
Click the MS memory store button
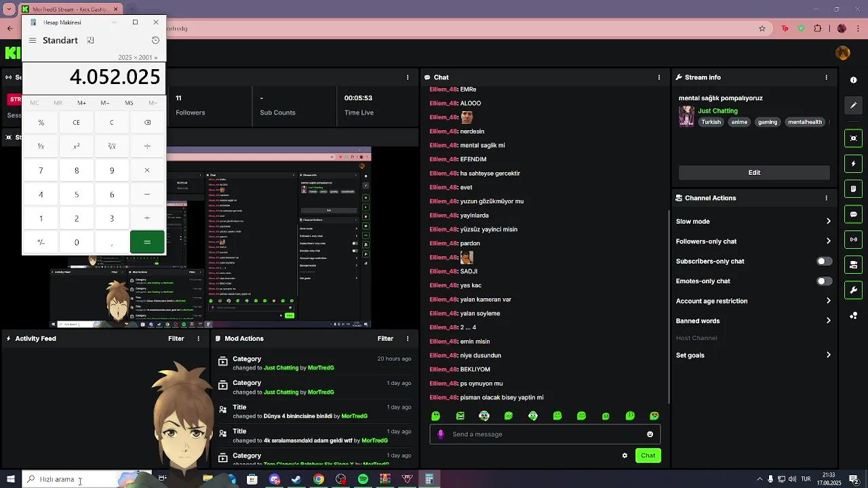coord(129,103)
